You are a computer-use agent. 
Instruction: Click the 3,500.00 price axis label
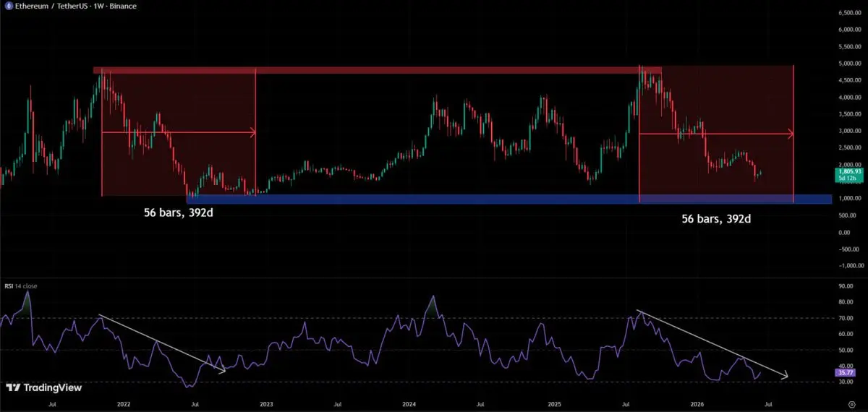tap(849, 114)
